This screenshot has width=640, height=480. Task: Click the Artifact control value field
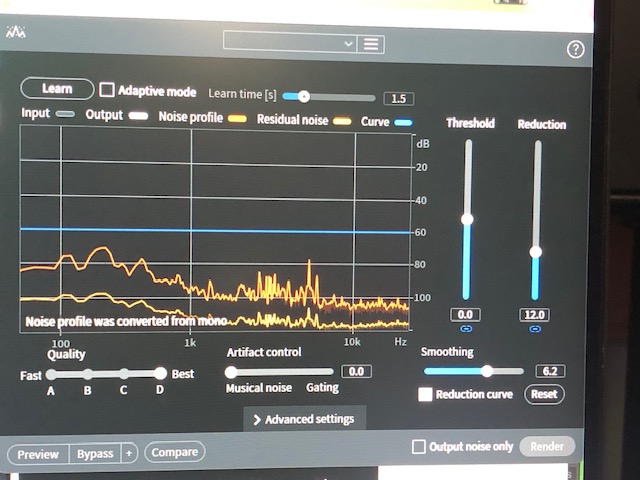coord(356,371)
